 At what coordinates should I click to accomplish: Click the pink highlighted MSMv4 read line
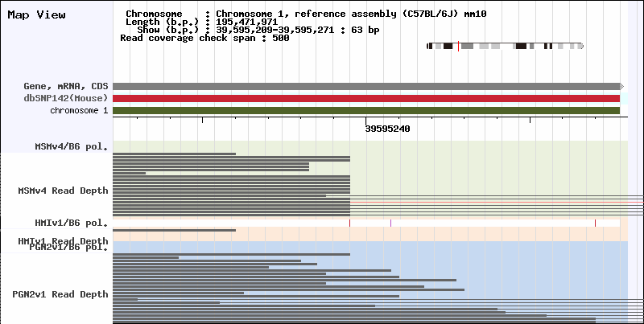(497, 202)
